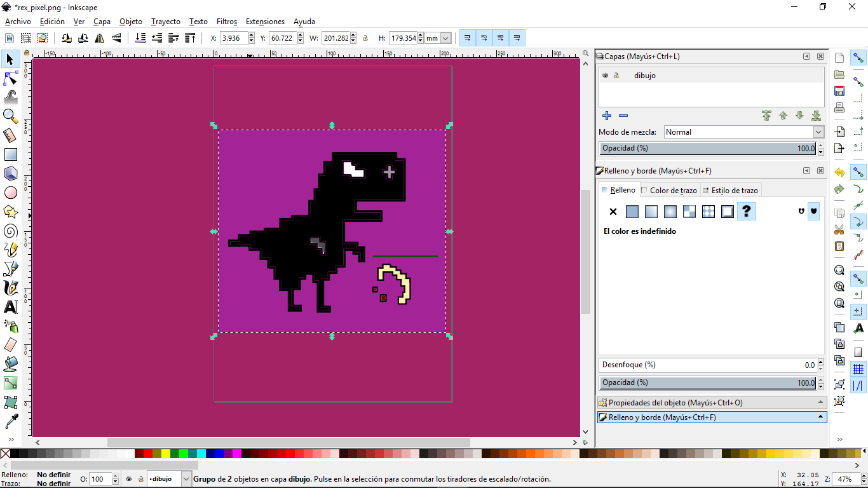This screenshot has height=488, width=868.
Task: Open the Filtros menu
Action: coord(227,22)
